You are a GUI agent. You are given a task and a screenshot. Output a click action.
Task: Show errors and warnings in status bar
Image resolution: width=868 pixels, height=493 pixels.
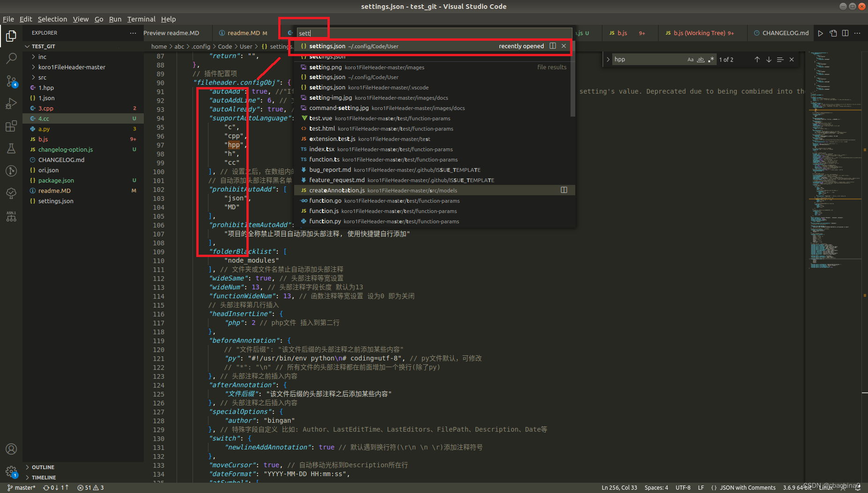[x=90, y=487]
